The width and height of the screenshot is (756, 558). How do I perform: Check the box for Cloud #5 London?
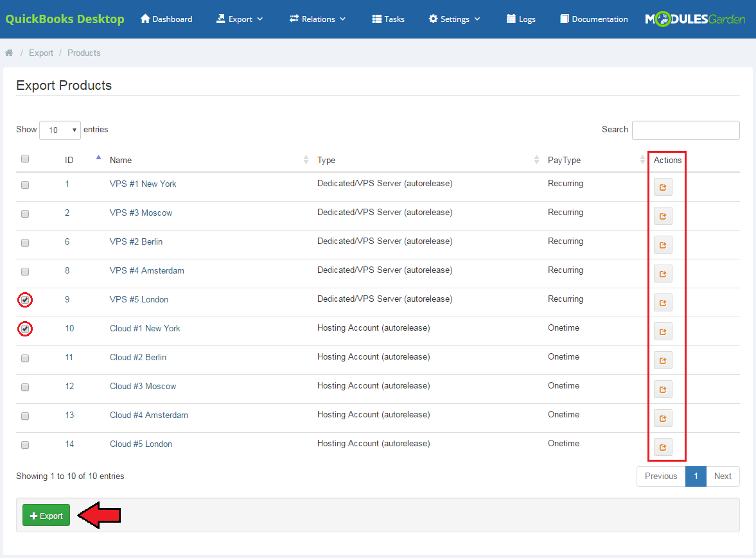pos(25,445)
